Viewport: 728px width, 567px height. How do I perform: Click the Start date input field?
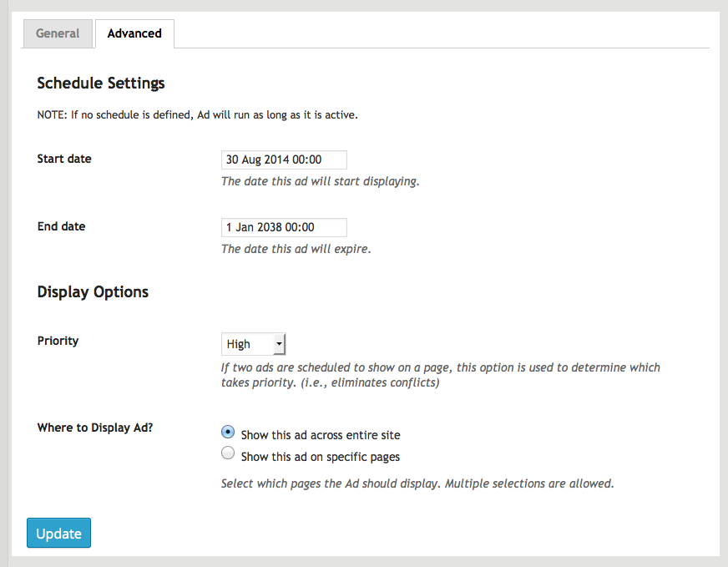(x=284, y=159)
